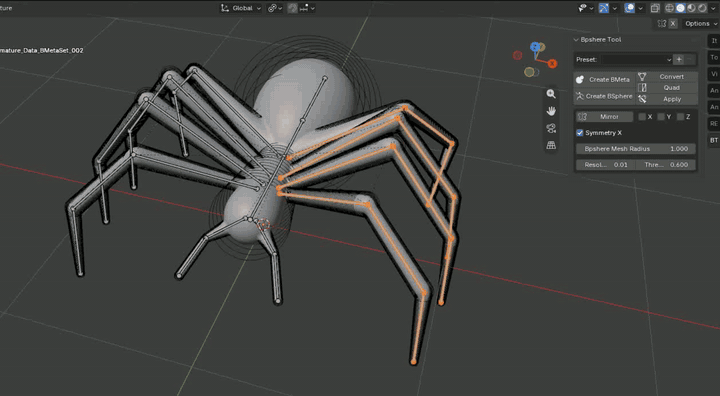Open the It sidebar tab

pos(714,41)
